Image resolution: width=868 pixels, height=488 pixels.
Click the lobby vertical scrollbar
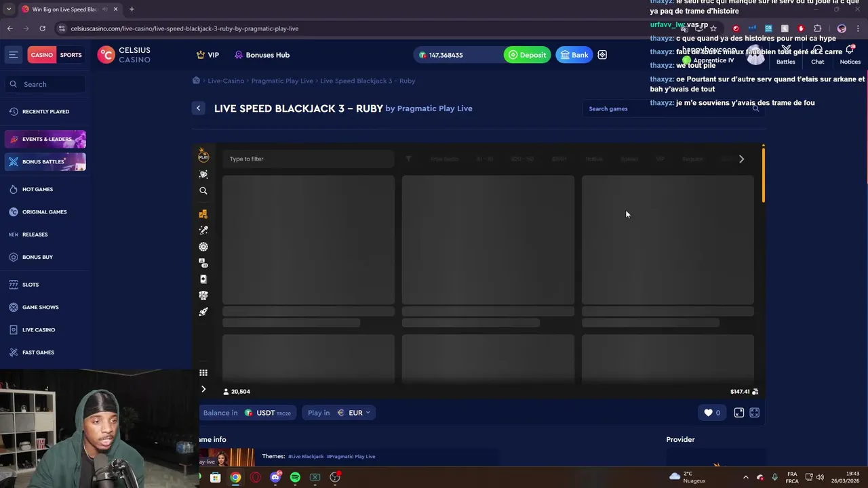(764, 174)
